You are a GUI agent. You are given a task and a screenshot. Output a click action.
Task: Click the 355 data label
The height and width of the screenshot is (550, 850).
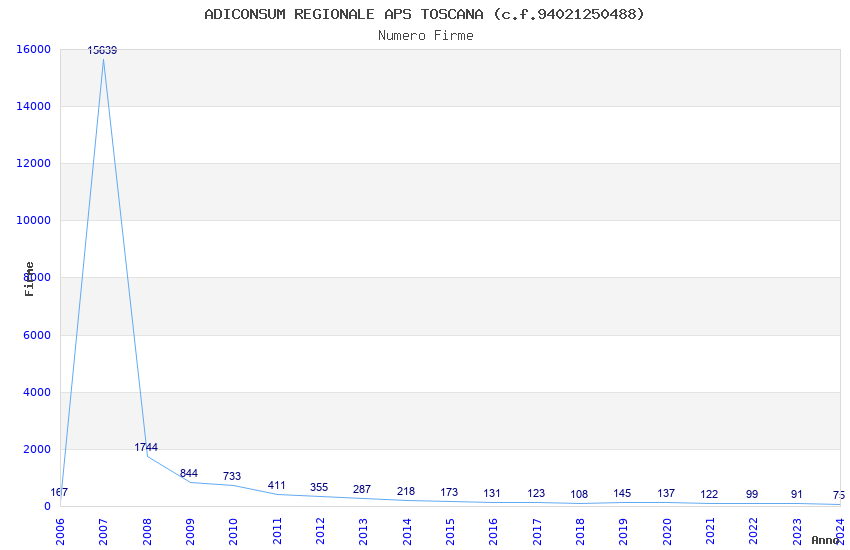pos(319,487)
